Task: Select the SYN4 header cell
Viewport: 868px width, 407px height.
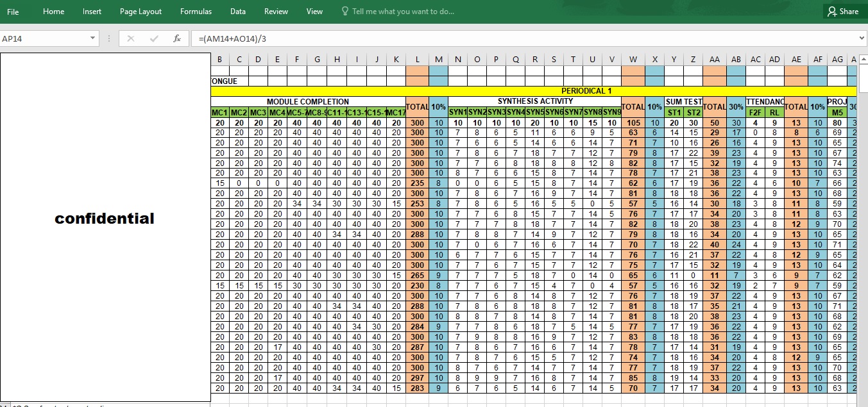Action: pyautogui.click(x=516, y=112)
